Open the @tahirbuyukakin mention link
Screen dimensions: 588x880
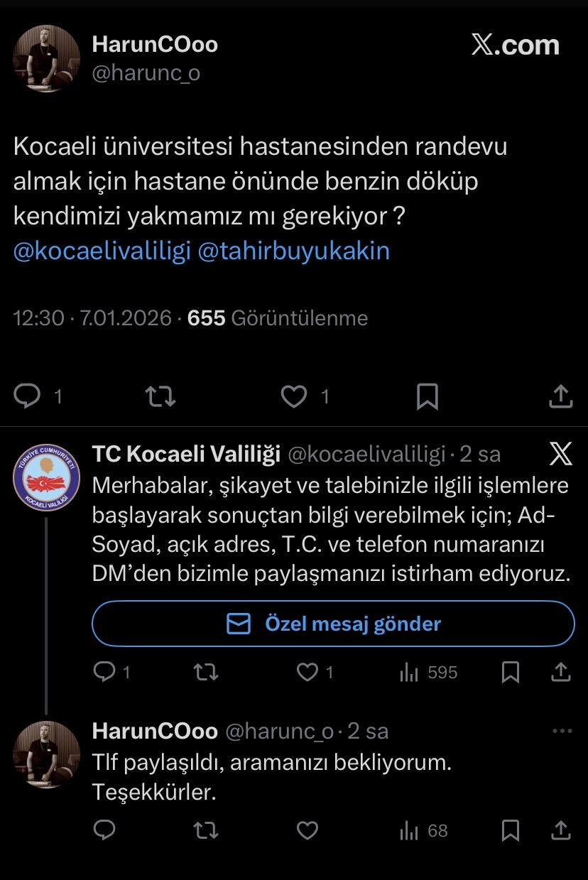[294, 251]
